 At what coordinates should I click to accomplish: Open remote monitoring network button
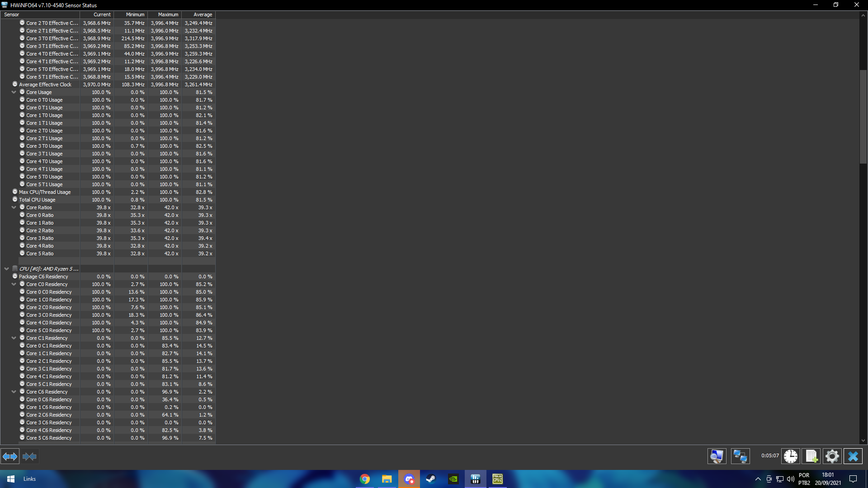tap(740, 456)
